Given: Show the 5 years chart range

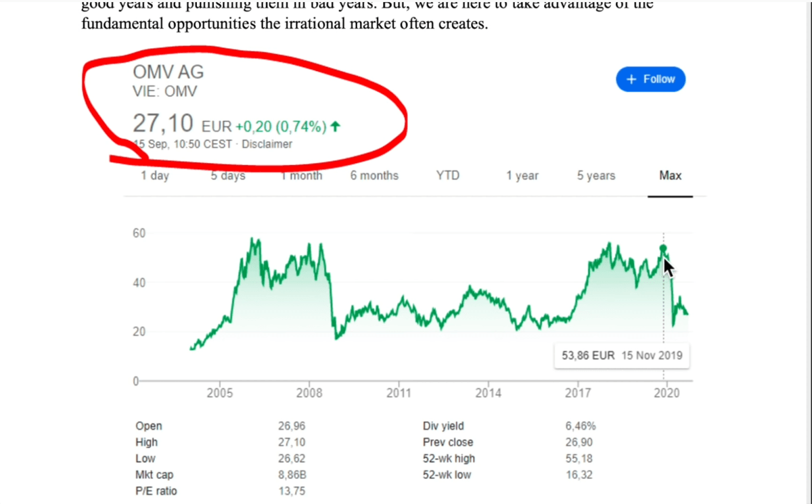Looking at the screenshot, I should pyautogui.click(x=596, y=176).
